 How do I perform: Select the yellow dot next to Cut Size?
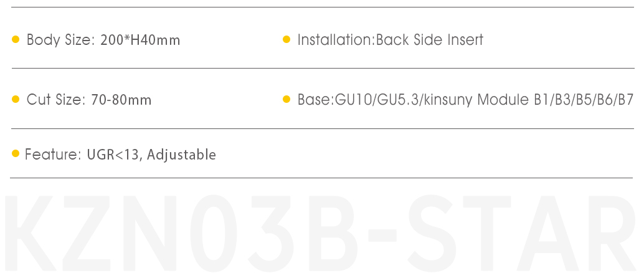pyautogui.click(x=16, y=99)
